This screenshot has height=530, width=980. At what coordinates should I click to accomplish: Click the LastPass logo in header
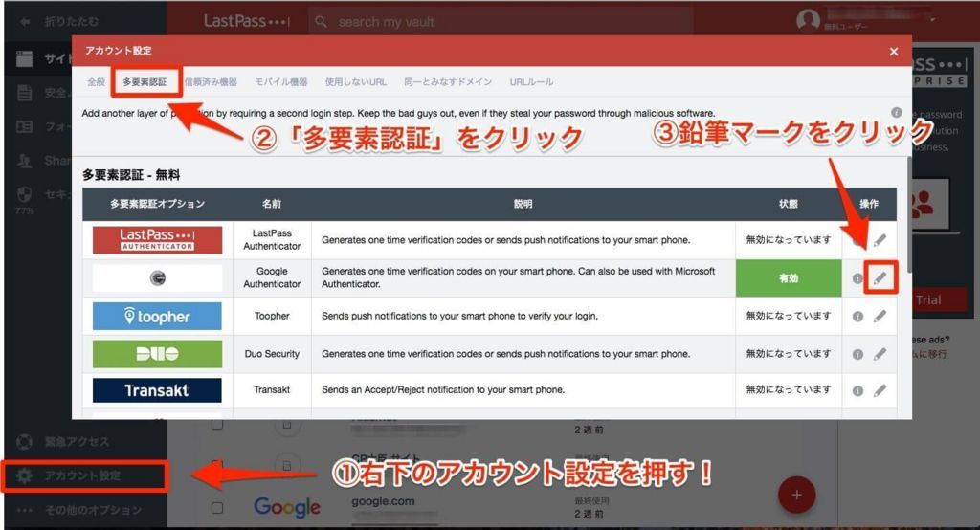click(247, 21)
